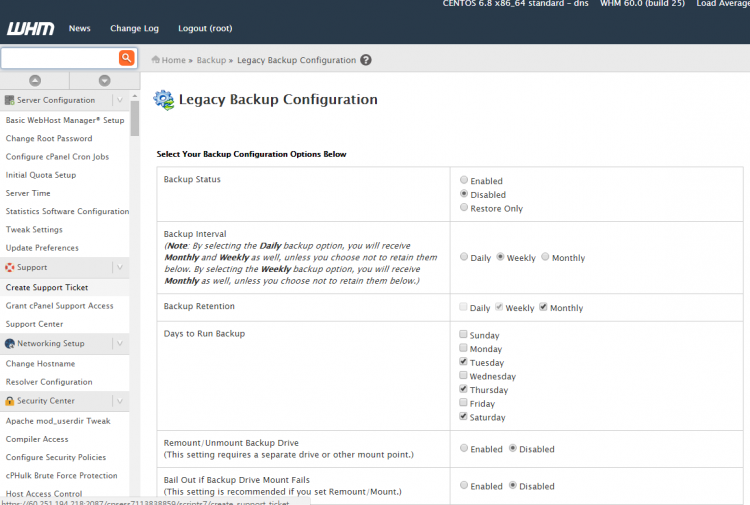Check Friday backup day
This screenshot has height=505, width=750.
[463, 402]
